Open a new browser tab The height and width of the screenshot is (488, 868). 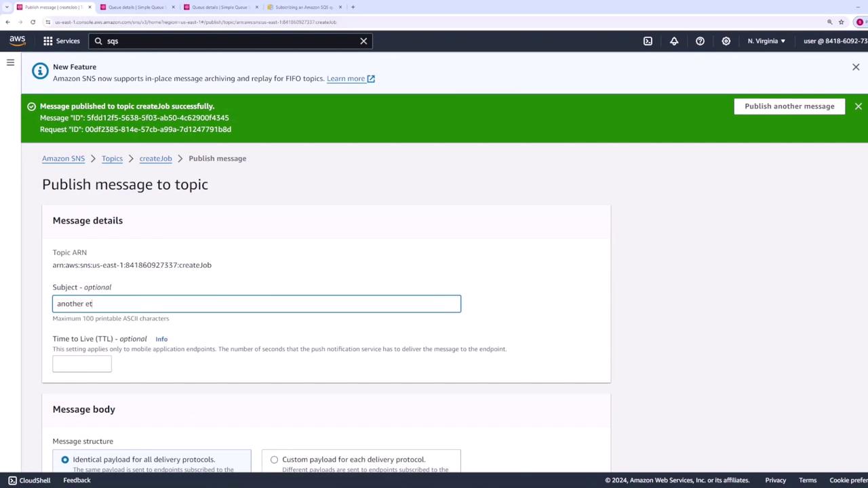click(x=353, y=7)
